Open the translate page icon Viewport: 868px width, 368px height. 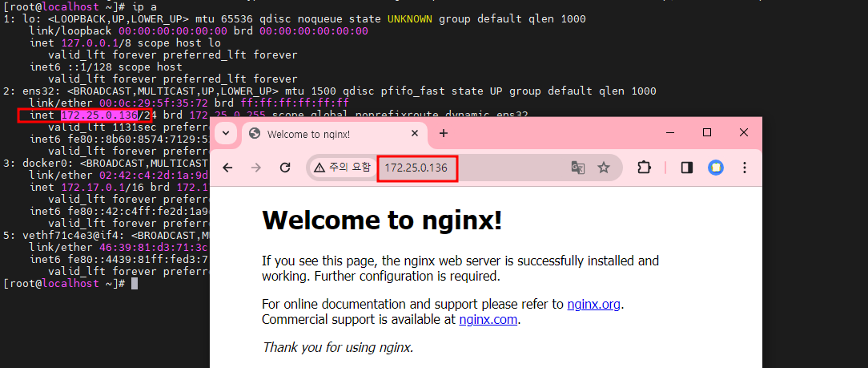(x=578, y=168)
